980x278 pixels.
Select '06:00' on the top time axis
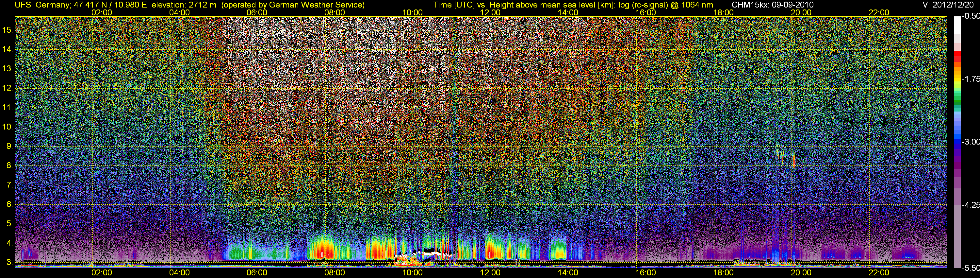point(257,12)
